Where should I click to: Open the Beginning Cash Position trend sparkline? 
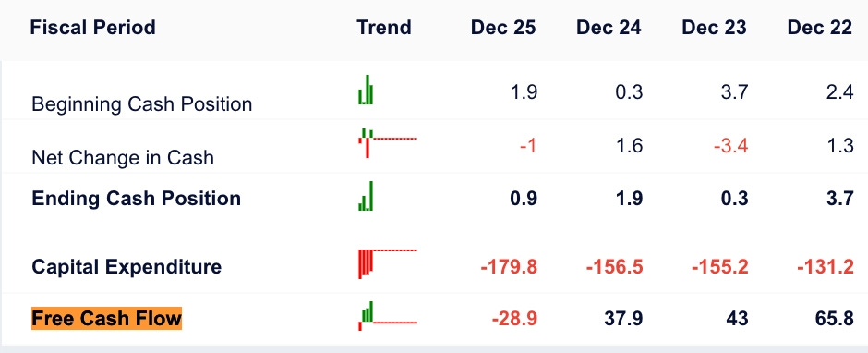pos(366,90)
